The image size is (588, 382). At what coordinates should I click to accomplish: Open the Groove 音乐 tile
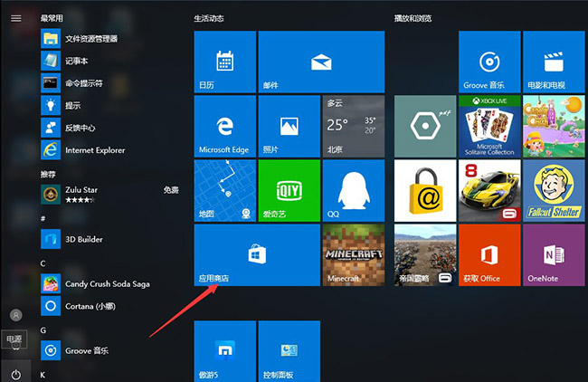(x=489, y=62)
